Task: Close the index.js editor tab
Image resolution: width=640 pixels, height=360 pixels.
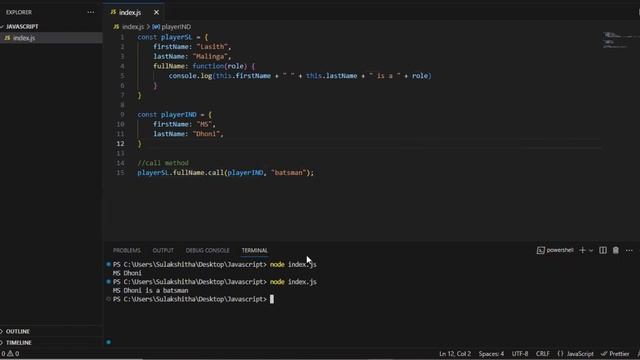Action: (x=156, y=12)
